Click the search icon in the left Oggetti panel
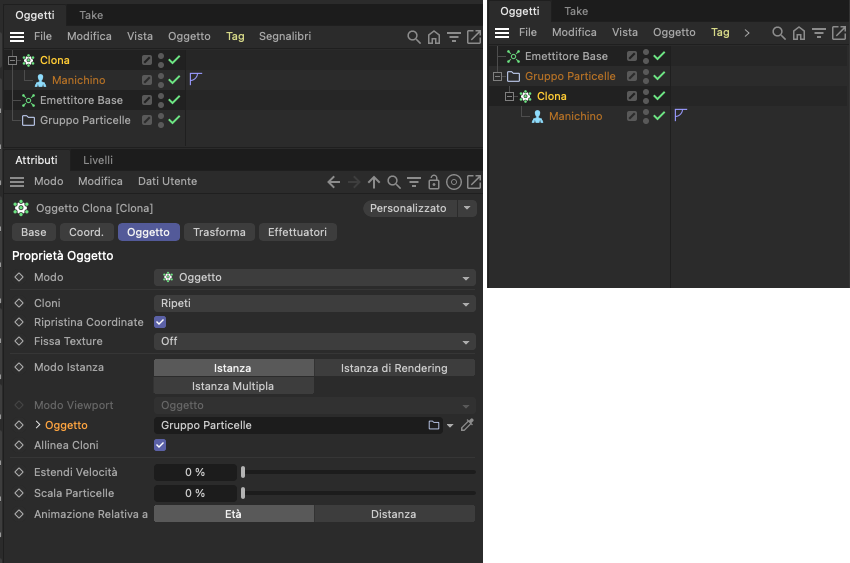The width and height of the screenshot is (850, 563). (x=414, y=37)
